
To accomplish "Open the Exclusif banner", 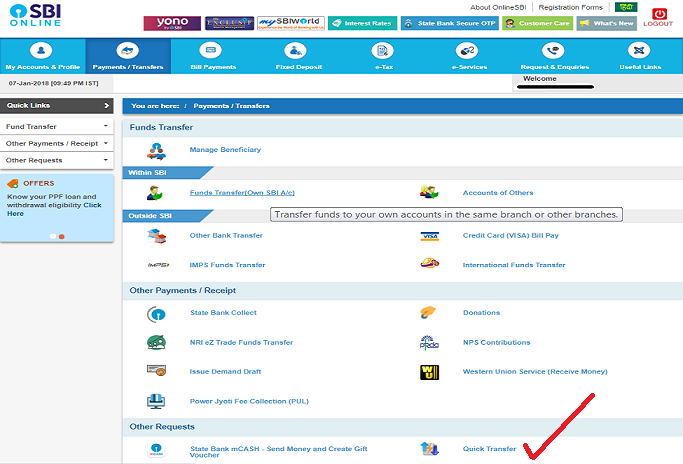I will 229,23.
